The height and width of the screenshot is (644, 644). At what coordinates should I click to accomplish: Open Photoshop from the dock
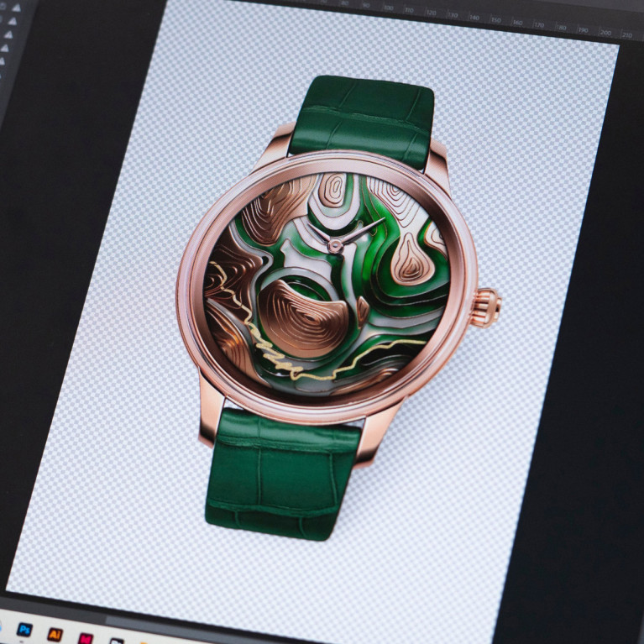[x=24, y=629]
